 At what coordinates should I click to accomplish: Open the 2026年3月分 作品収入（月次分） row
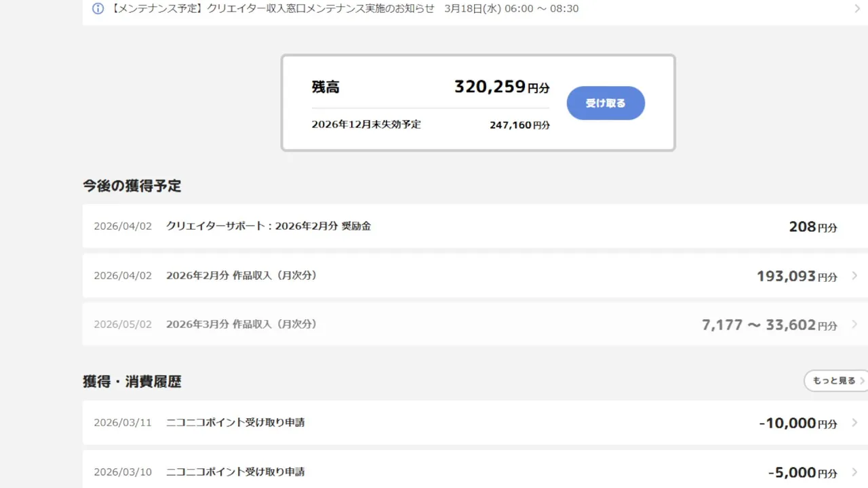[x=475, y=325]
